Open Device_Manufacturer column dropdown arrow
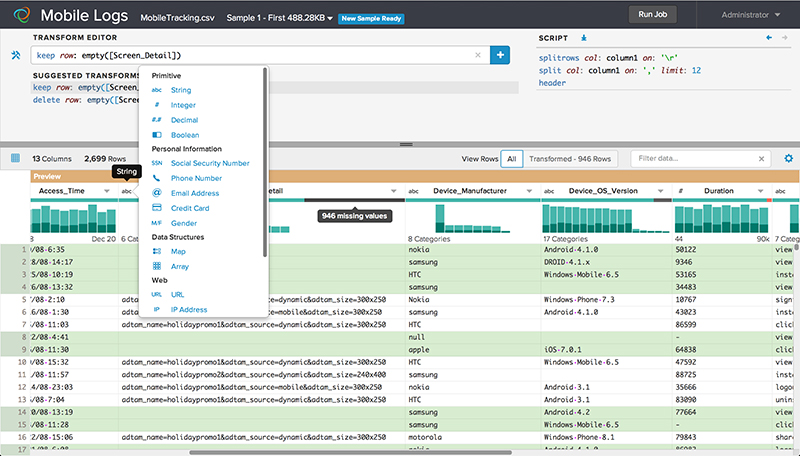This screenshot has height=456, width=800. click(x=529, y=191)
